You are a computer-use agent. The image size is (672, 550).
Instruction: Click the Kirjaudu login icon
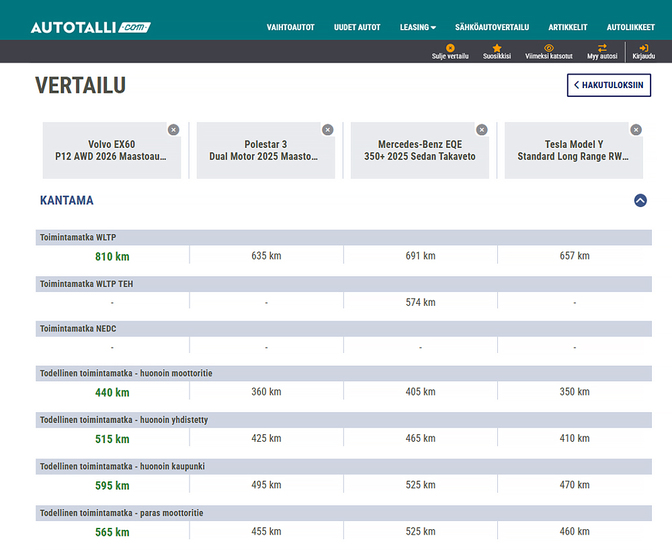tap(643, 48)
